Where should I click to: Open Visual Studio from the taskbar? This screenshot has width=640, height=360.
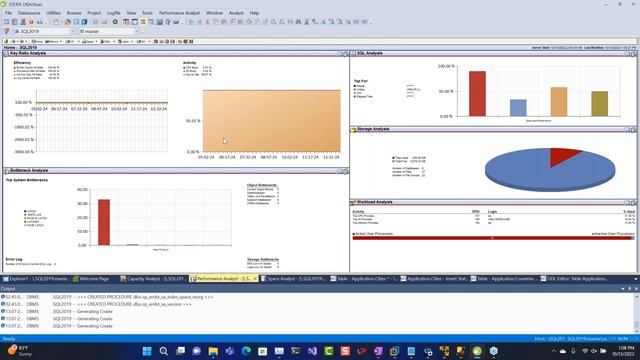tap(312, 351)
